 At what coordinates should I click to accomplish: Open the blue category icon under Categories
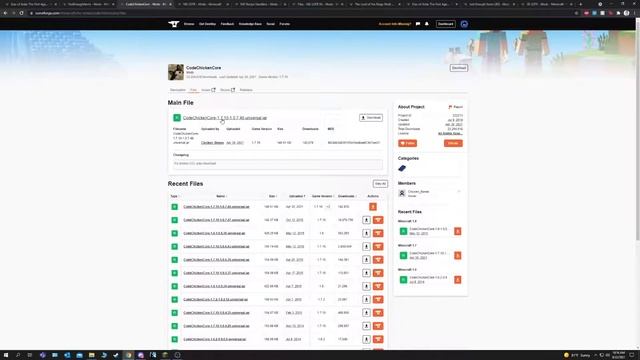tap(402, 168)
